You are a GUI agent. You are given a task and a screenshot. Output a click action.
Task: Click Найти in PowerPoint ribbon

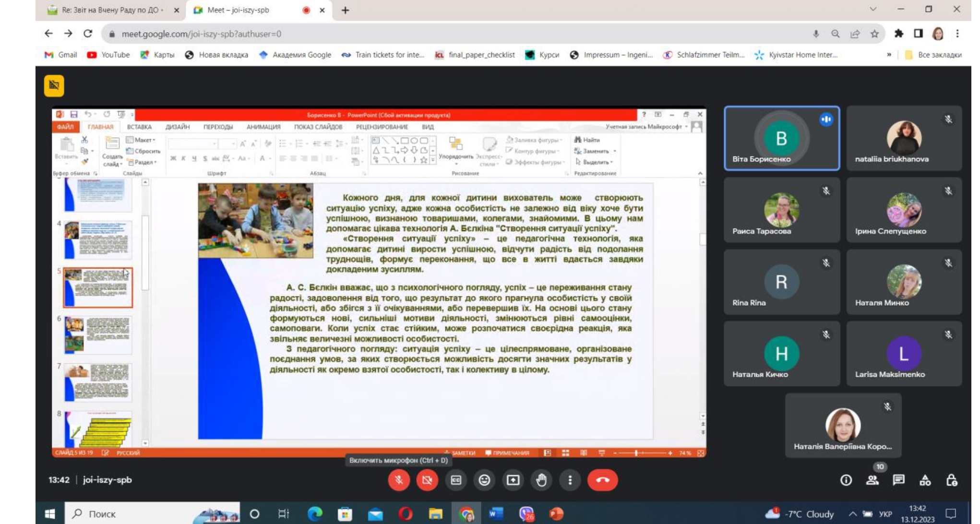point(587,140)
